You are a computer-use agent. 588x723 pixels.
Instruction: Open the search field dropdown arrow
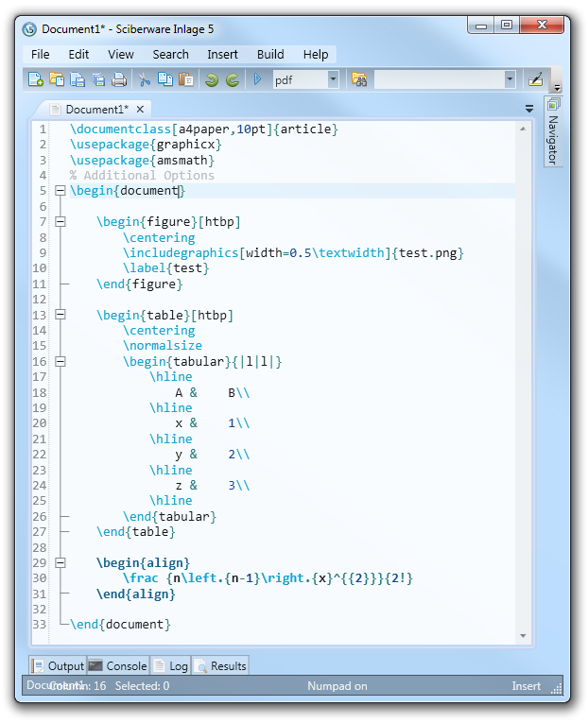coord(510,79)
